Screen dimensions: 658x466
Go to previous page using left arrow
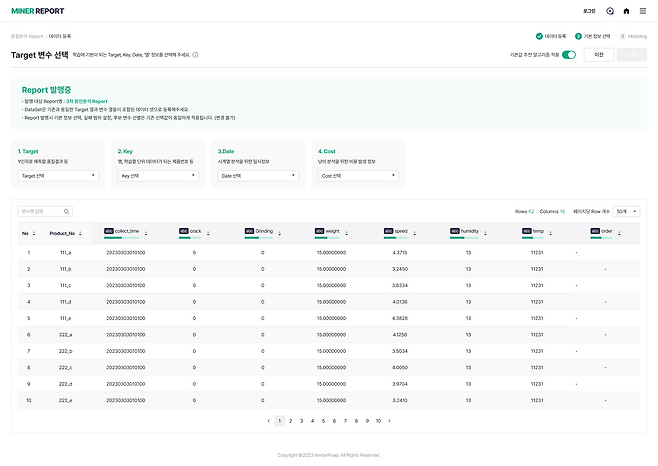click(x=268, y=421)
